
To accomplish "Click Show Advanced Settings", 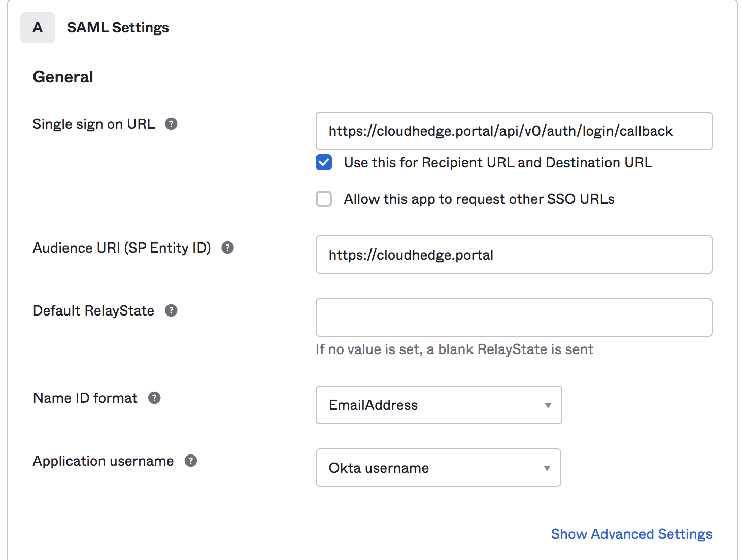I will click(631, 534).
